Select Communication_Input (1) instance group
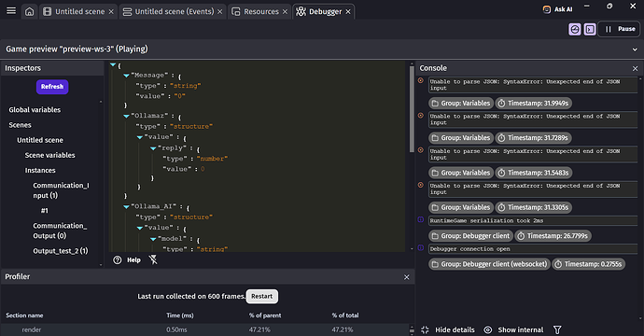Image resolution: width=644 pixels, height=336 pixels. 61,190
